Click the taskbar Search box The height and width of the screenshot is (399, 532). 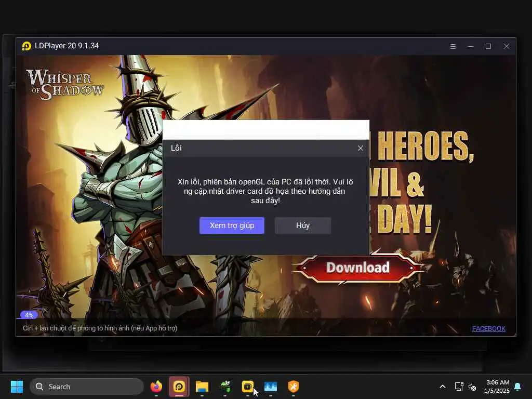87,387
